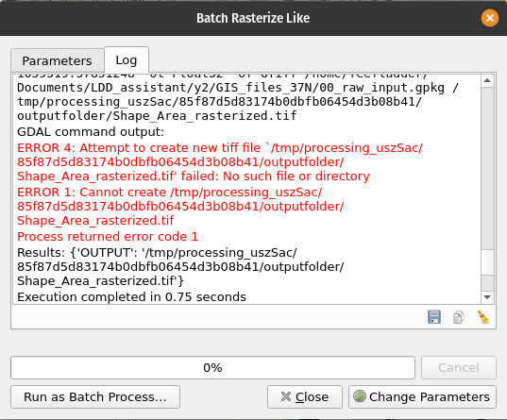Click the log scrollbar down arrow

click(x=487, y=296)
